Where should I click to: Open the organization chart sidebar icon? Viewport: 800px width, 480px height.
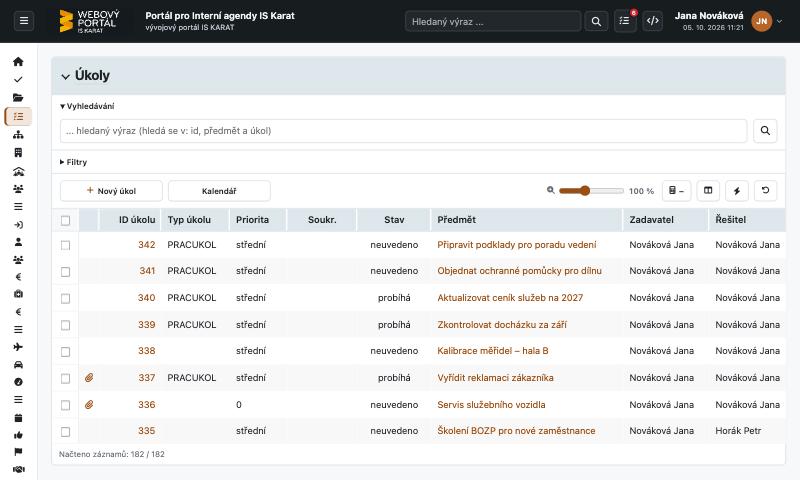pyautogui.click(x=18, y=135)
